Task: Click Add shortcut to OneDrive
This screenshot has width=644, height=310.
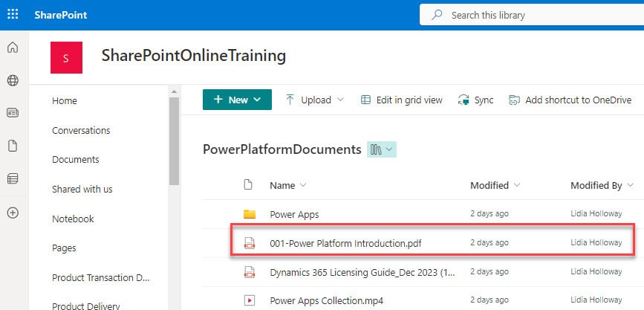Action: pos(570,100)
